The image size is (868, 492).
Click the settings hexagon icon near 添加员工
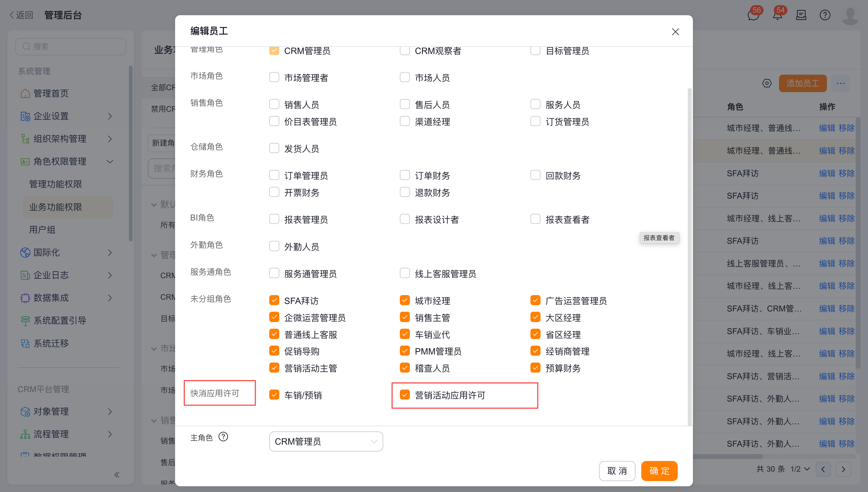click(x=767, y=83)
